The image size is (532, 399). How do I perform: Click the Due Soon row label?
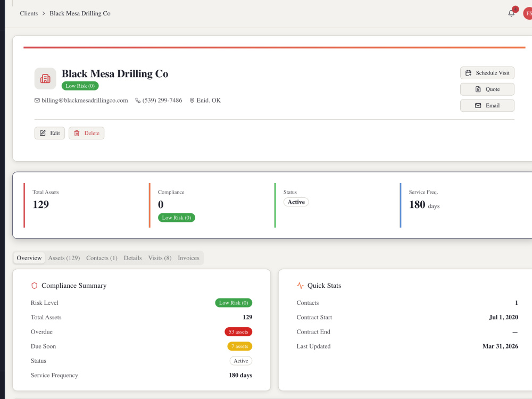pyautogui.click(x=44, y=346)
